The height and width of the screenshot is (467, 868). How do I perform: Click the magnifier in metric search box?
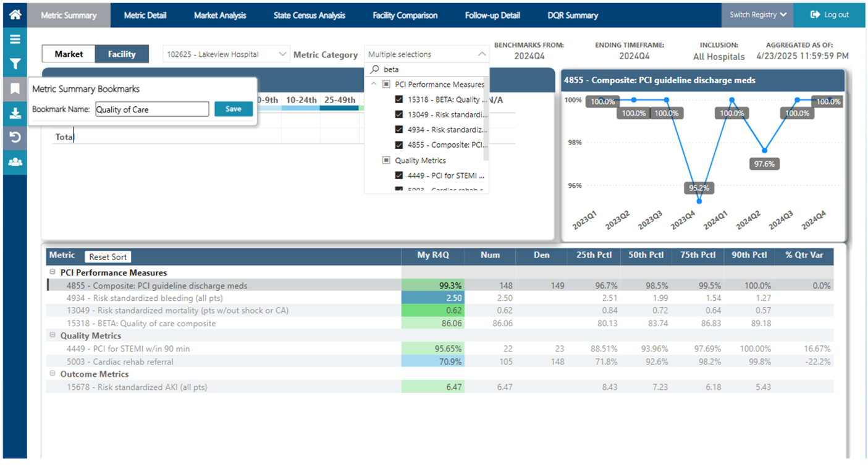[374, 70]
